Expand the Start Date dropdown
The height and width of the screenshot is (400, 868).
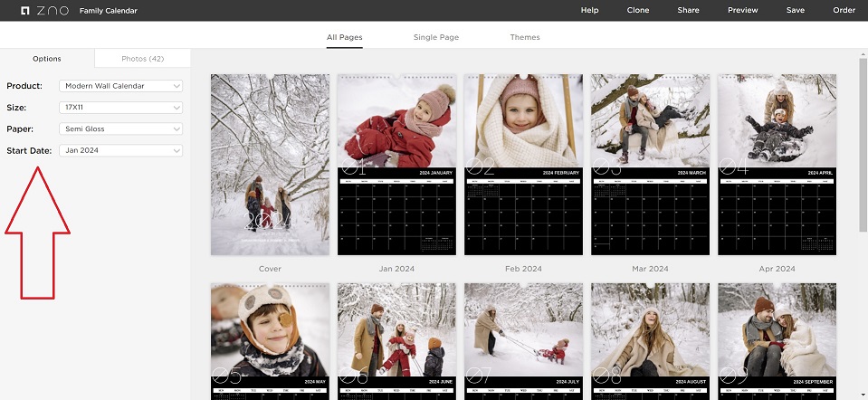[x=120, y=150]
